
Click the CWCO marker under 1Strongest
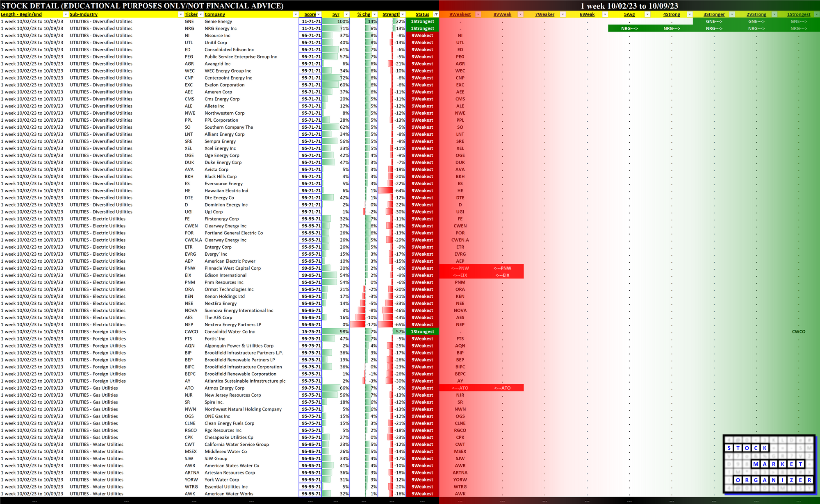[x=798, y=331]
